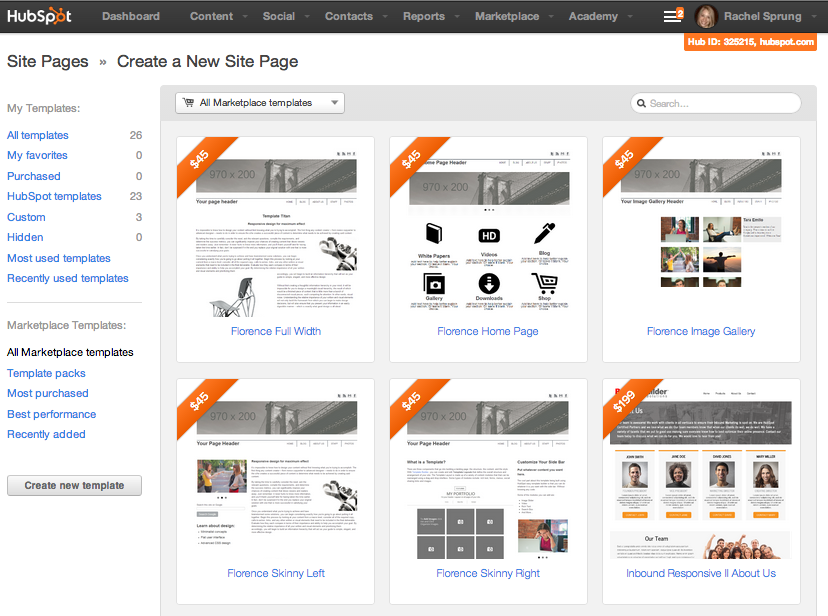Select All Marketplace templates in sidebar
Screen dimensions: 828x616
point(70,352)
